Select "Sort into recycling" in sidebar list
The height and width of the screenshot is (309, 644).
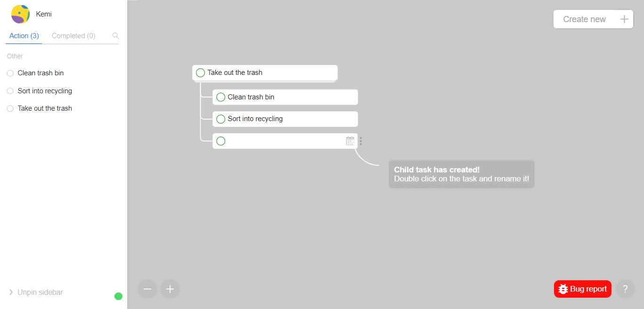coord(45,91)
